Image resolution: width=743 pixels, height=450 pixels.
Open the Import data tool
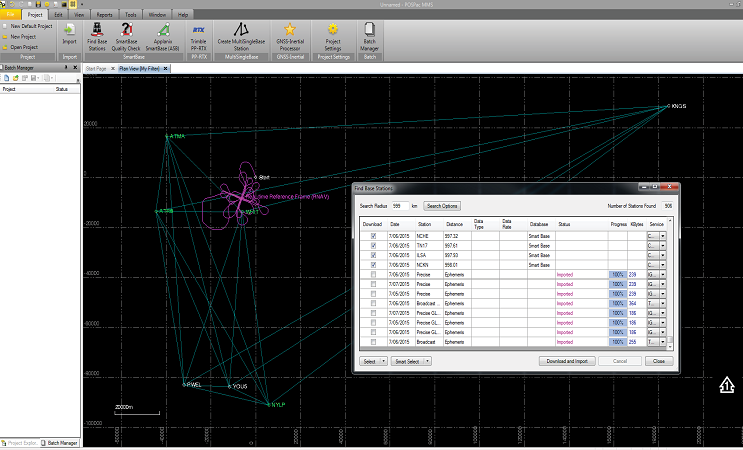tap(69, 34)
